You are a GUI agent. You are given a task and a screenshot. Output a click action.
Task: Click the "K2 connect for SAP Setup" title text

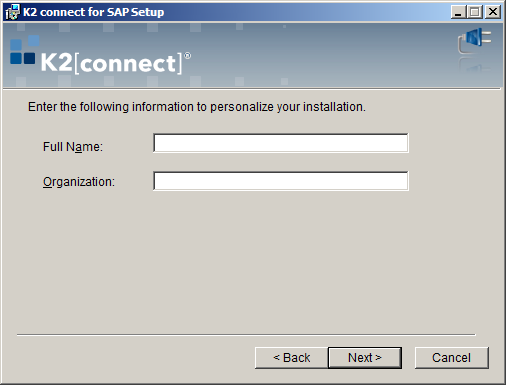click(94, 12)
